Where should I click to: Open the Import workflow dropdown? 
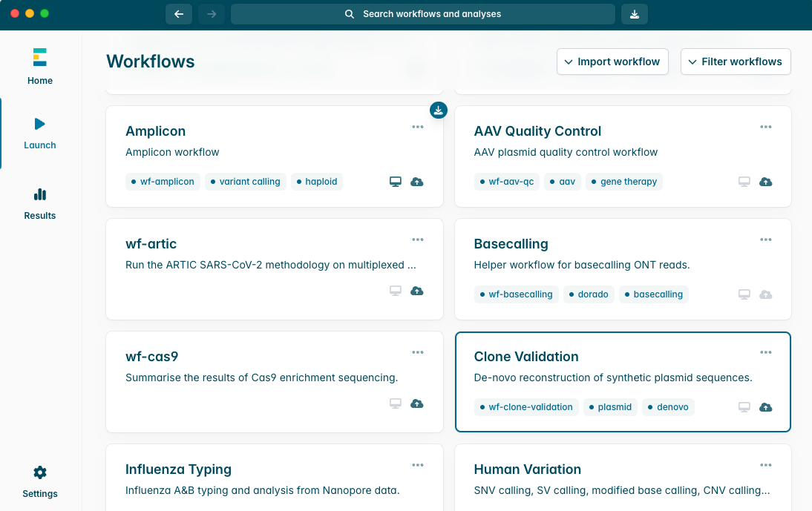[612, 62]
